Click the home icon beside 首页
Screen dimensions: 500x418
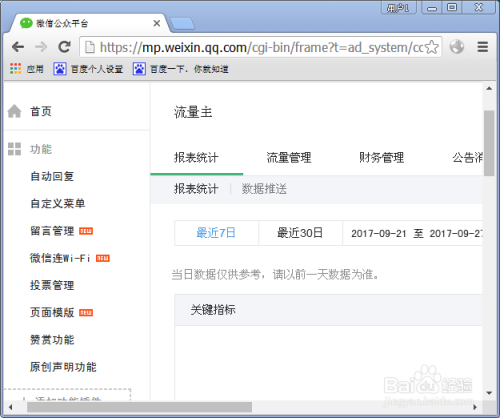coord(14,111)
